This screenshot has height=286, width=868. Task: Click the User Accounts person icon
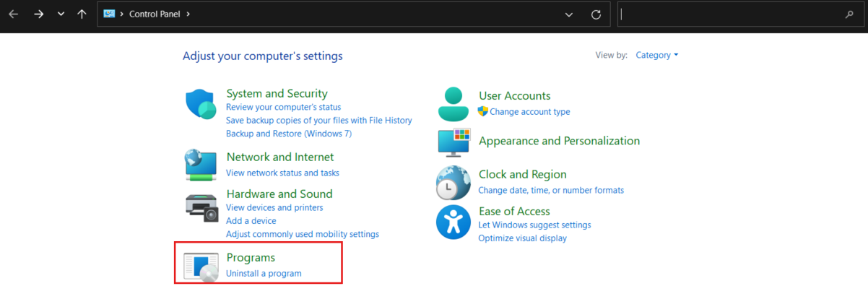[x=454, y=104]
